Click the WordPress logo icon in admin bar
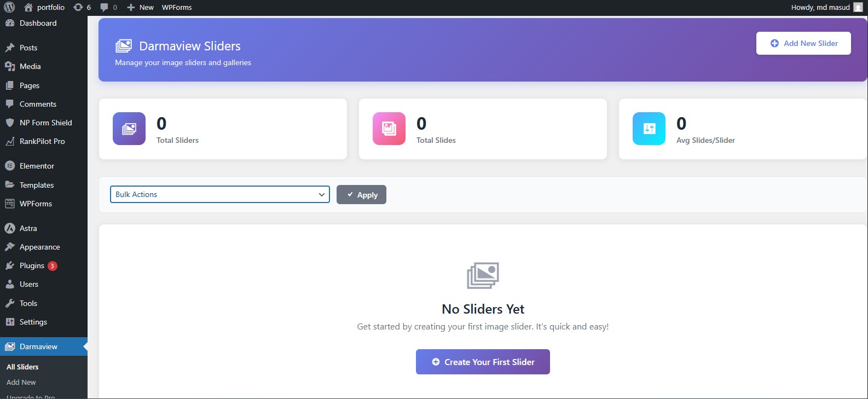 coord(9,7)
